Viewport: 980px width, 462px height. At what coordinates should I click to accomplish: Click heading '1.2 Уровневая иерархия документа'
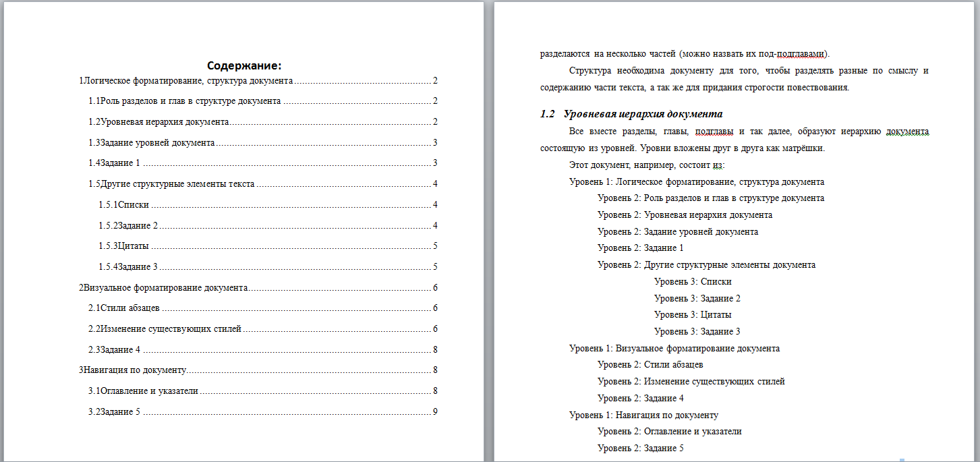tap(631, 114)
